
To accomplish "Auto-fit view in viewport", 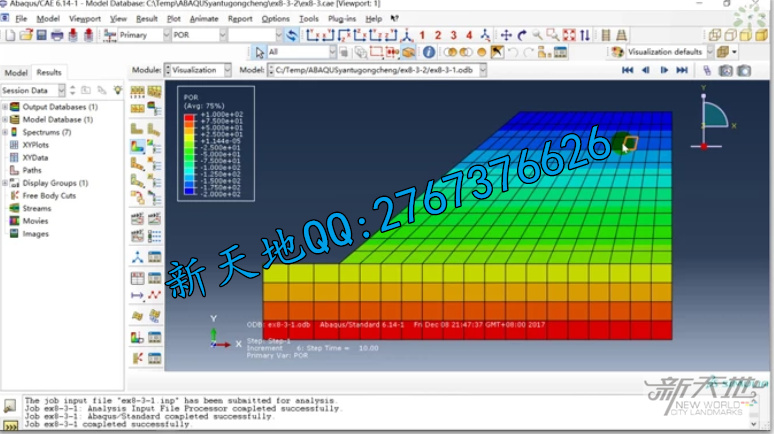I will tap(569, 35).
